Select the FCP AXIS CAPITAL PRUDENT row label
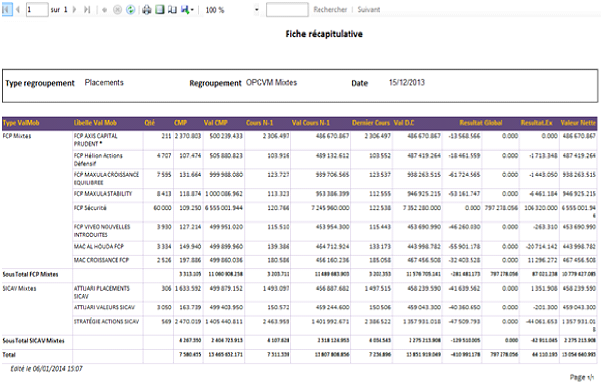The height and width of the screenshot is (383, 602). coord(96,140)
